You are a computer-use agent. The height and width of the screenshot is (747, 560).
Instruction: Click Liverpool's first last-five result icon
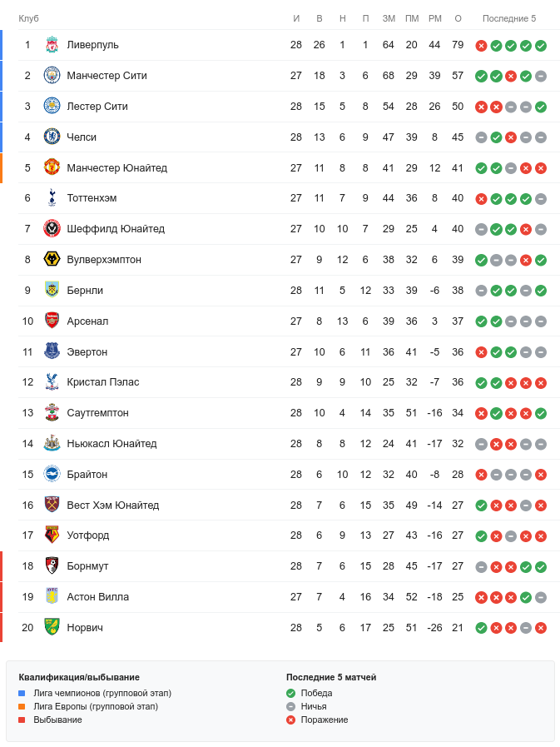481,46
